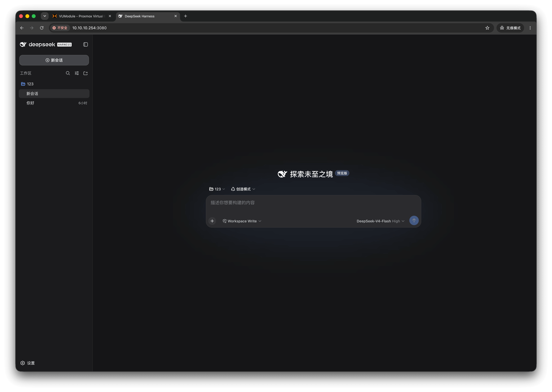The image size is (552, 392).
Task: Open the Workspace Write permission dropdown
Action: pos(242,221)
